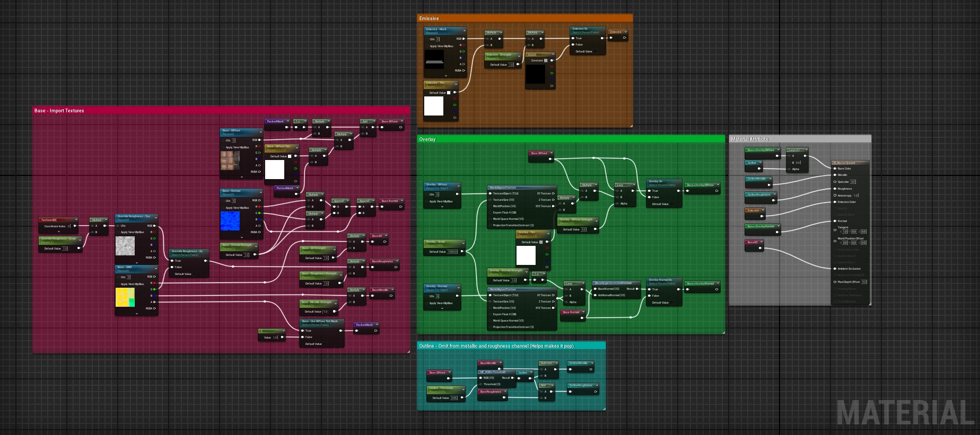Screen dimensions: 980x435
Task: Click the TexCoord Coordinate Index field
Action: click(69, 226)
